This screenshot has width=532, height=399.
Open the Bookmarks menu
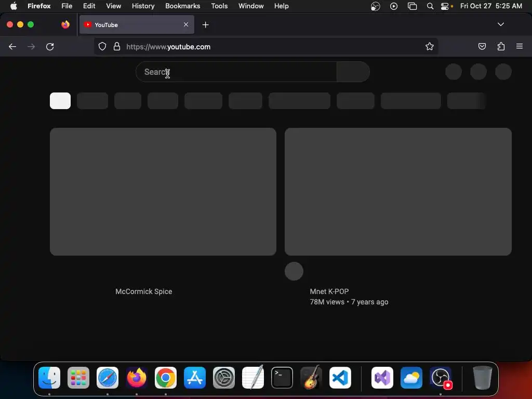pyautogui.click(x=182, y=6)
